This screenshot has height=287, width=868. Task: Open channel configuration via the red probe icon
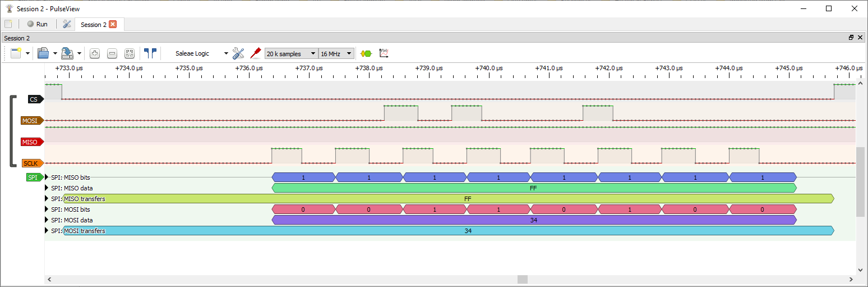click(x=256, y=53)
